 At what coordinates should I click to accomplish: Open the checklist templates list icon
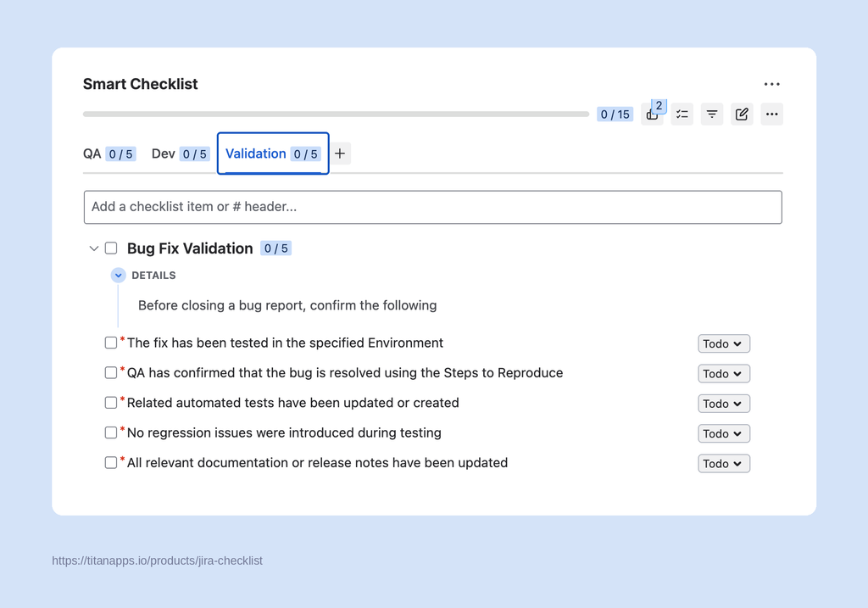(x=682, y=114)
